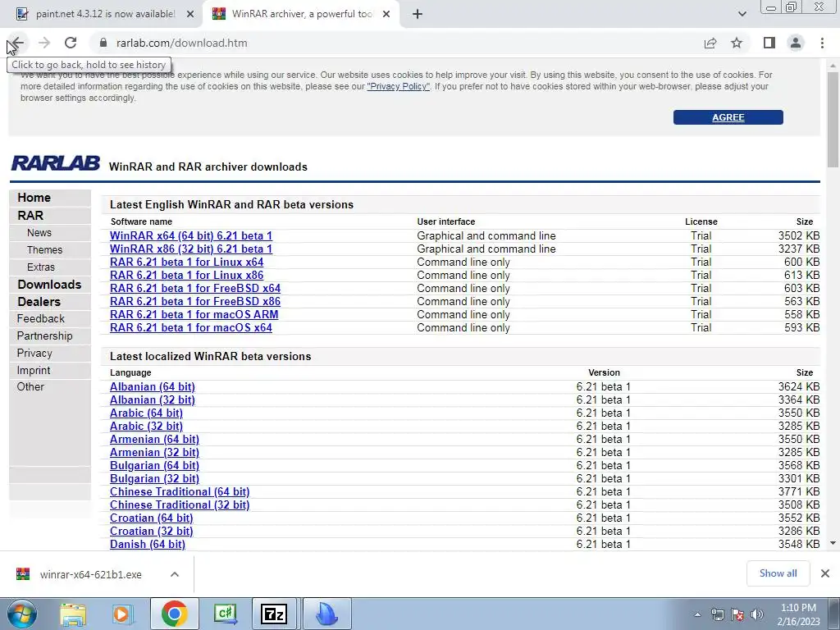840x630 pixels.
Task: Expand options for winrar-x64-621b1.exe download
Action: tap(175, 574)
